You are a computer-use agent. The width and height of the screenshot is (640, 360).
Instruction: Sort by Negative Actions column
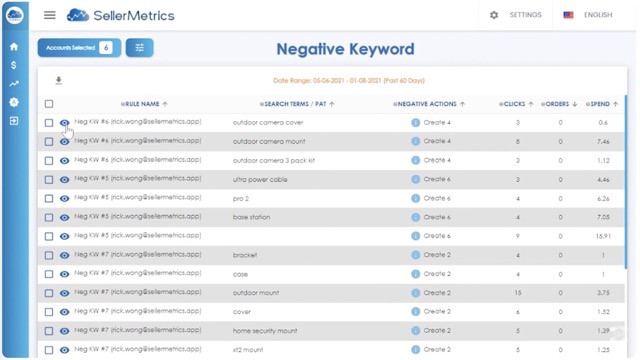click(x=429, y=104)
